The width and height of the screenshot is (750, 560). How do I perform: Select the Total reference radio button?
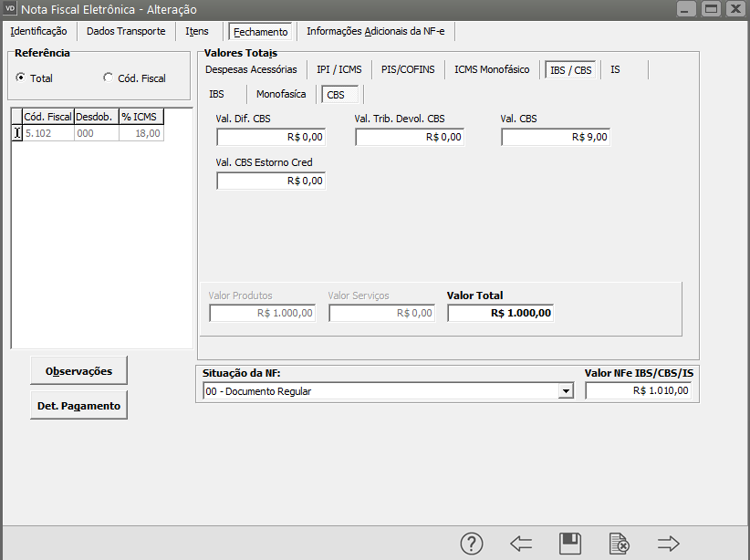pos(21,78)
